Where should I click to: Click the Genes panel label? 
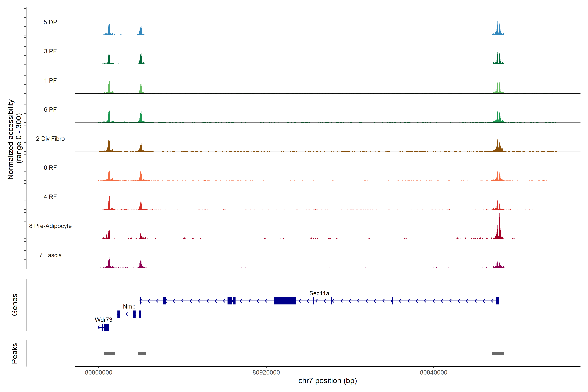point(15,305)
